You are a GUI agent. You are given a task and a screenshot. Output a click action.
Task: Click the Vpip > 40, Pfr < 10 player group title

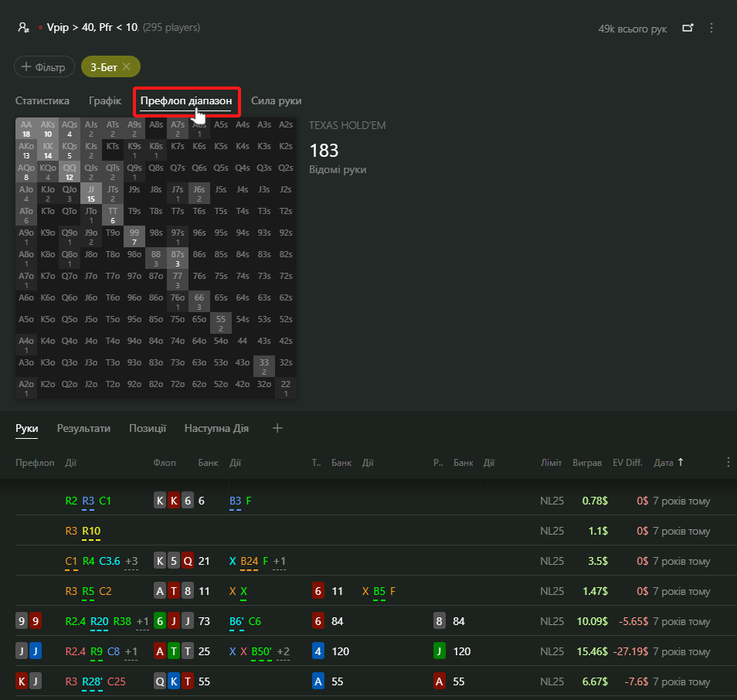[93, 27]
